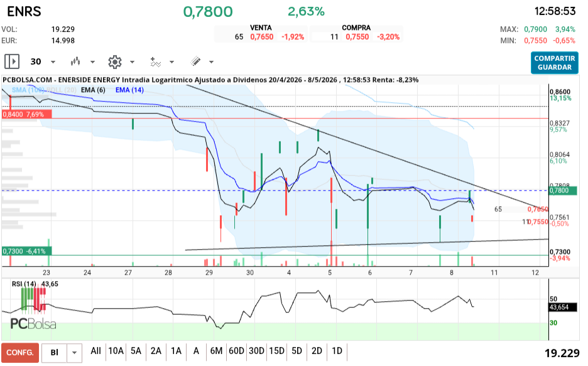Select the All time range
Image resolution: width=588 pixels, height=366 pixels.
[x=95, y=351]
